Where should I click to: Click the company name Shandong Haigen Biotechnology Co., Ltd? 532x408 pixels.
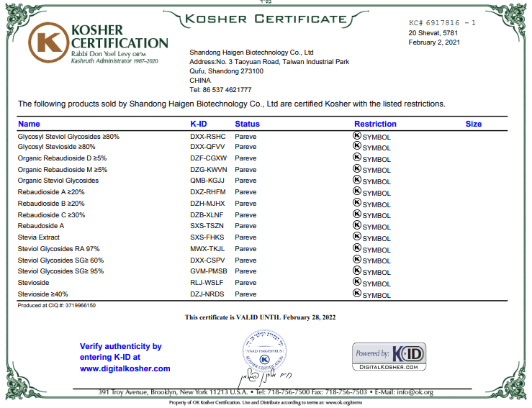click(x=251, y=53)
